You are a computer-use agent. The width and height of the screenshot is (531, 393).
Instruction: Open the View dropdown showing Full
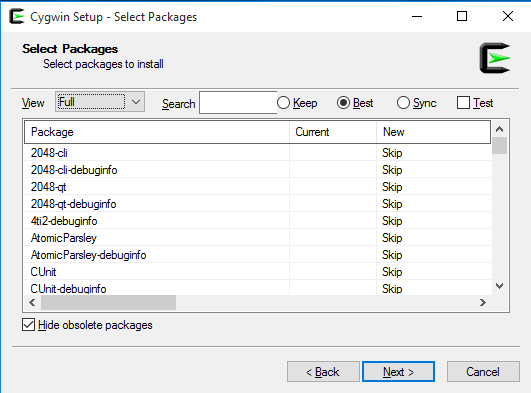[x=100, y=102]
